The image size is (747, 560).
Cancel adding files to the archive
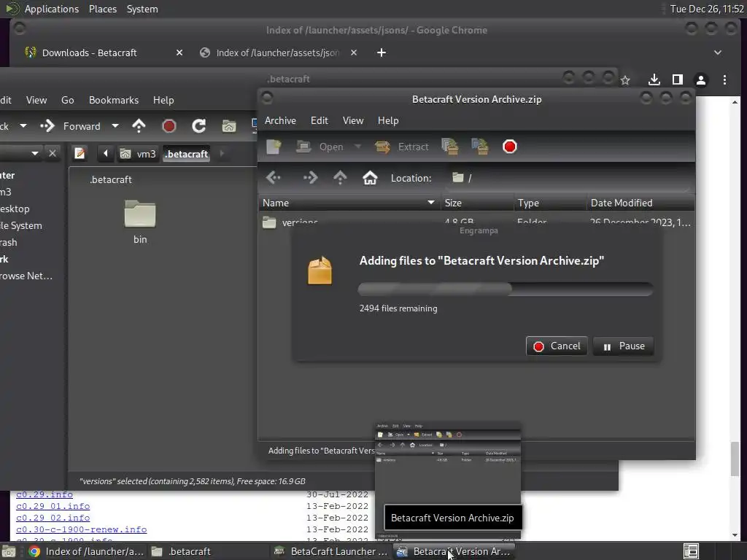coord(557,346)
